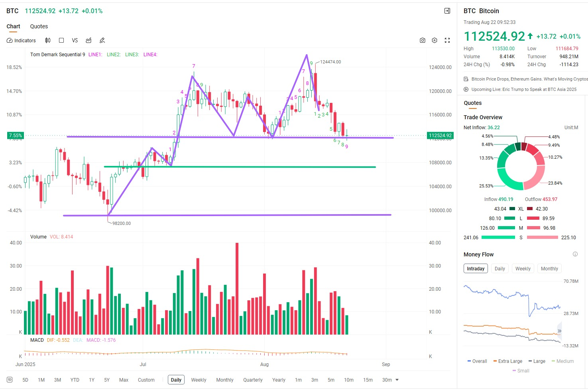Set range to YTD

click(x=75, y=380)
